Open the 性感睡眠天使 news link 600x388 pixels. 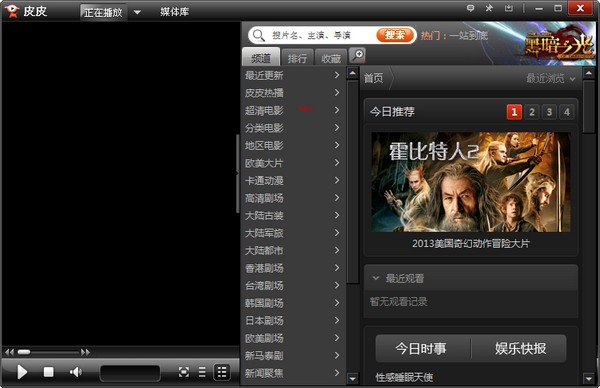[404, 378]
